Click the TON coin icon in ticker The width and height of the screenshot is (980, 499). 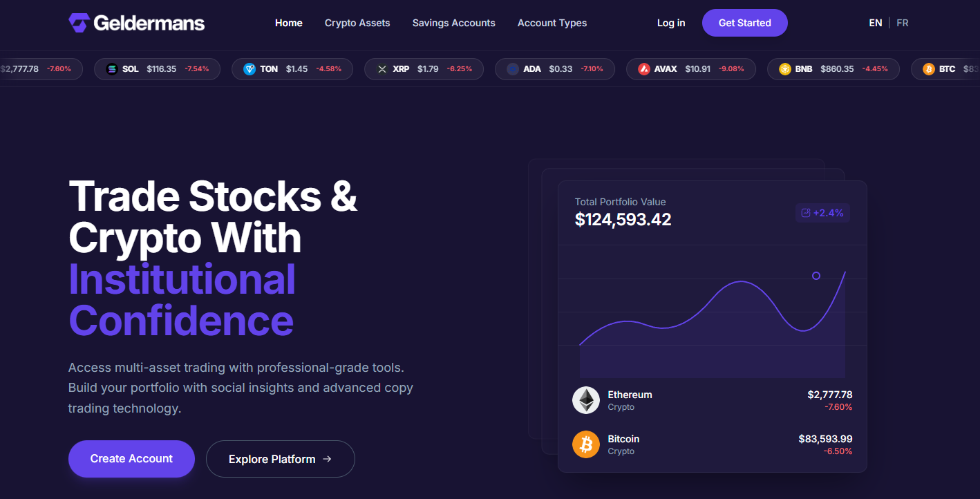(249, 69)
